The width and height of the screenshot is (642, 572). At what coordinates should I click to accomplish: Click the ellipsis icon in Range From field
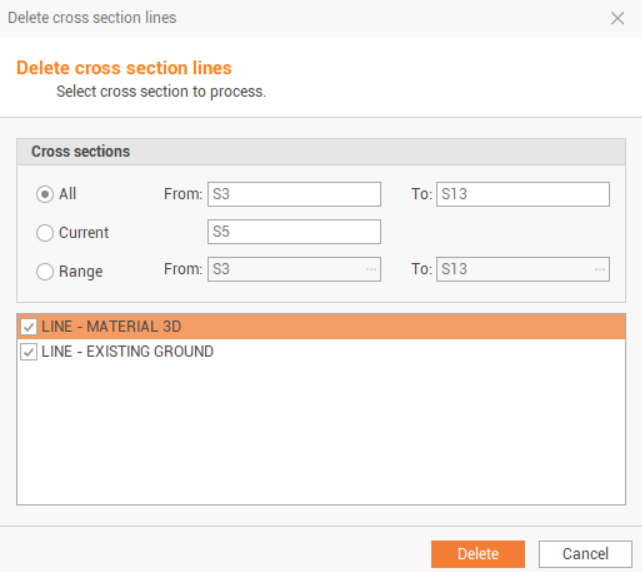(371, 270)
